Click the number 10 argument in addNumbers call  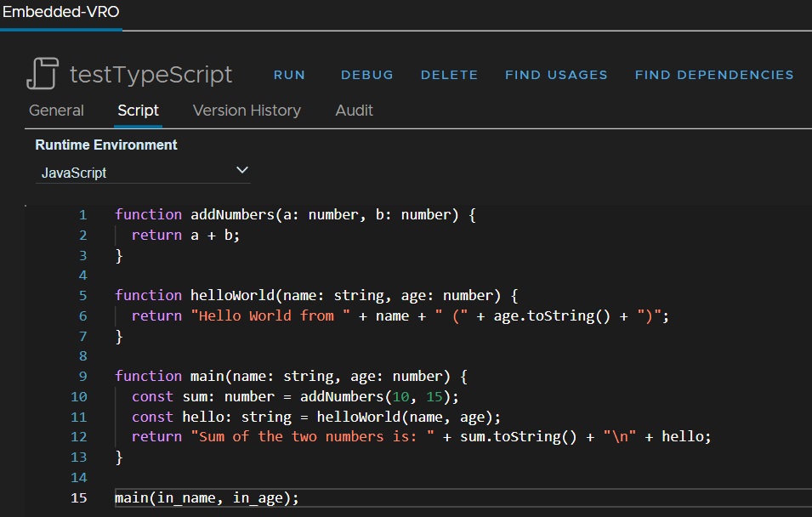click(400, 397)
